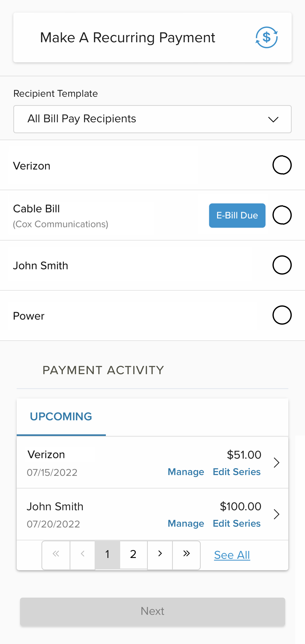Open Verizon $51.00 payment details chevron
Viewport: 305px width, 644px height.
[276, 463]
